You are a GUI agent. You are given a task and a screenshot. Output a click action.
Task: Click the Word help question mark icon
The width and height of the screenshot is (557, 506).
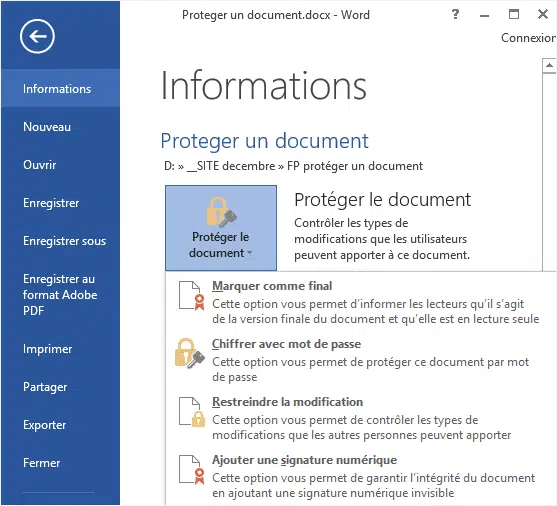[455, 15]
